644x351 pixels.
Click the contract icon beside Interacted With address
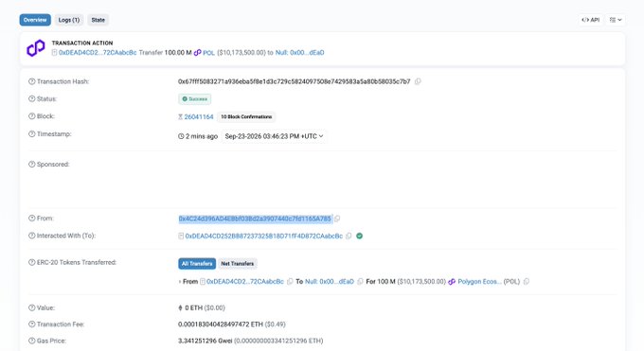pyautogui.click(x=181, y=237)
